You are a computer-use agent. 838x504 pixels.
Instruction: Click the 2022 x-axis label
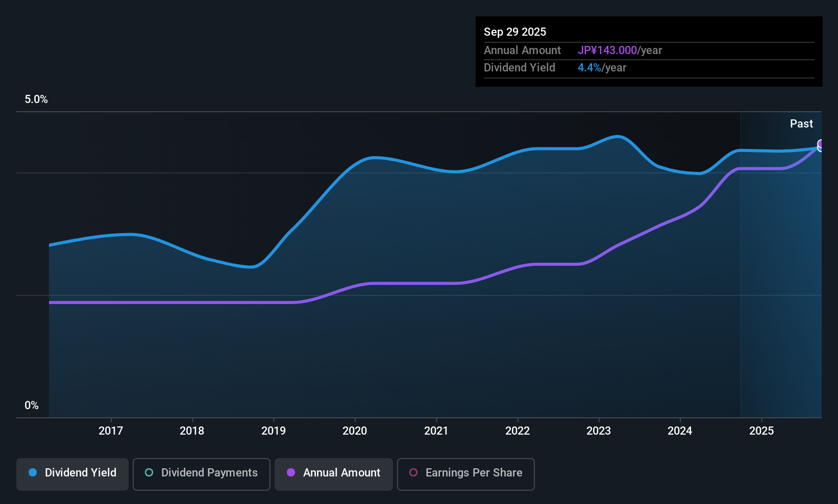click(517, 431)
